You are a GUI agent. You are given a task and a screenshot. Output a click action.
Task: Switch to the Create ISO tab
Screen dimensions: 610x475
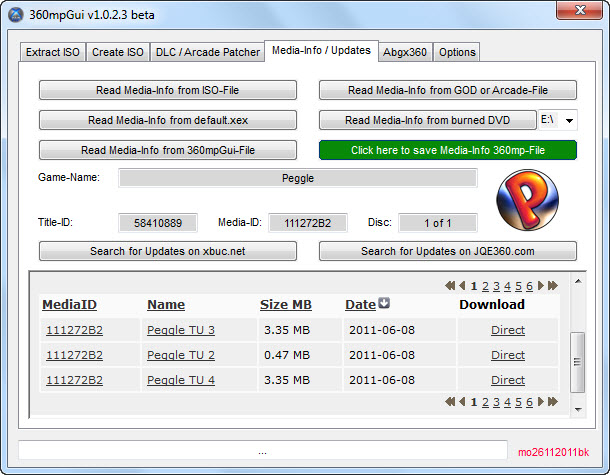[x=117, y=52]
